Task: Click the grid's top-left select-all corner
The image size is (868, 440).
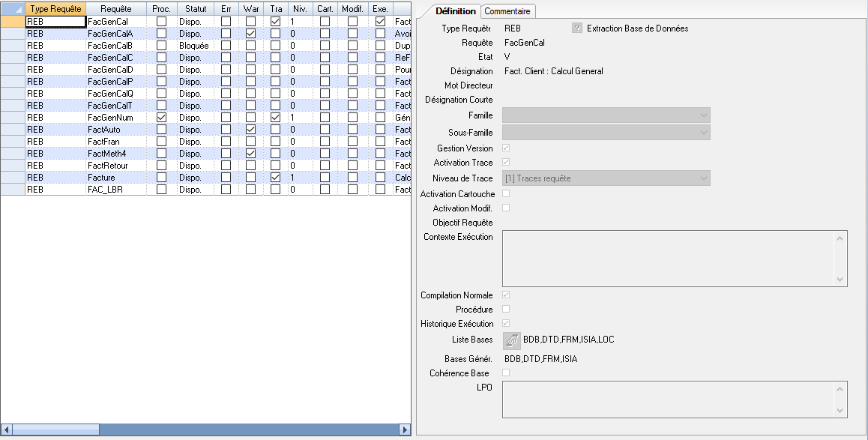Action: click(12, 8)
